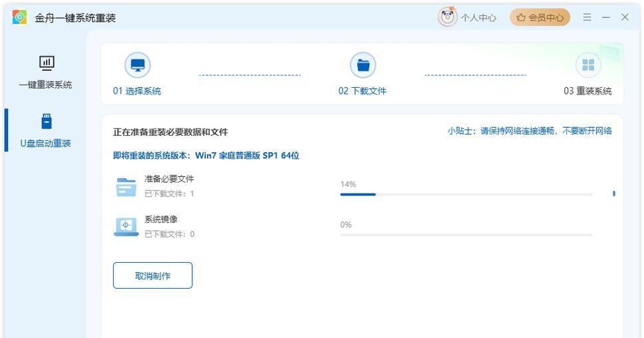Minimize the window
Image resolution: width=644 pixels, height=338 pixels.
[605, 17]
